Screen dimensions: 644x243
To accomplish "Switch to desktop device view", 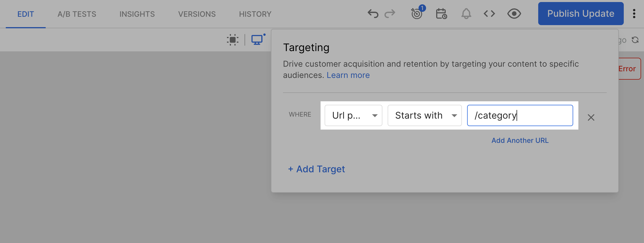I will 257,40.
